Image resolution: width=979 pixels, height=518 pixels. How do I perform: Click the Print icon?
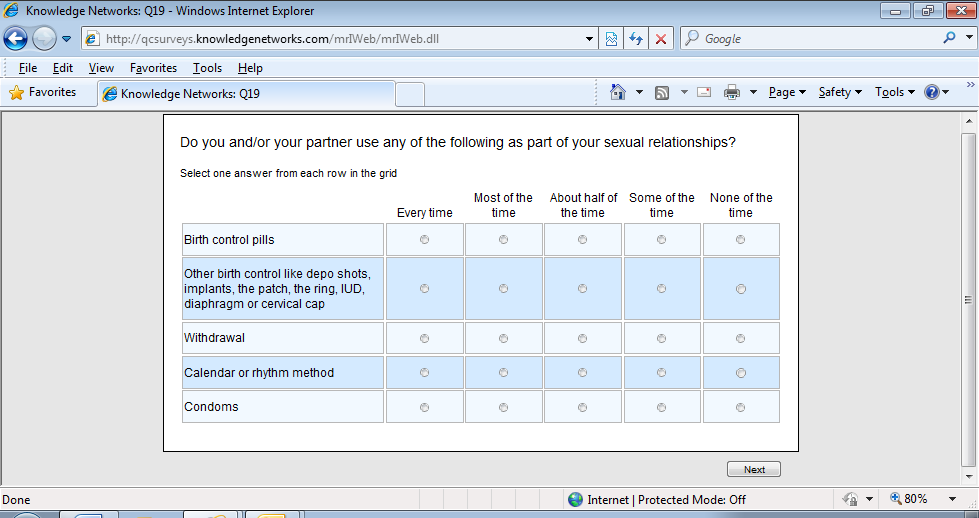[732, 93]
